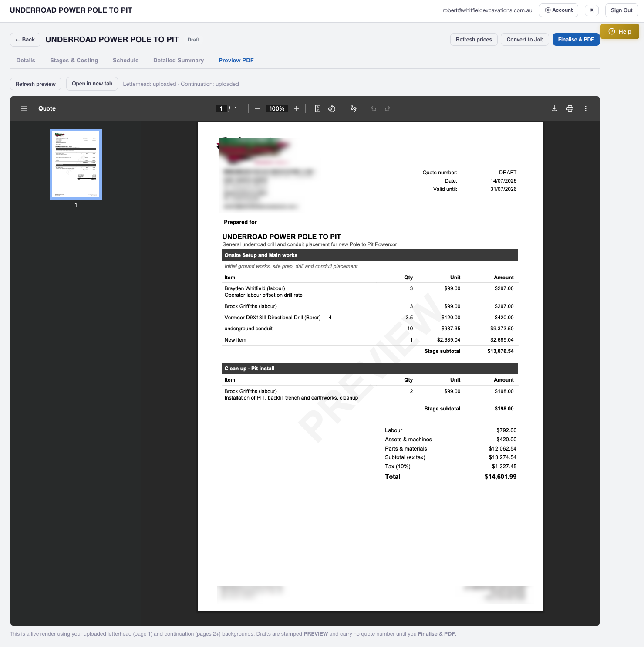Click the zoom in plus icon

coord(297,108)
